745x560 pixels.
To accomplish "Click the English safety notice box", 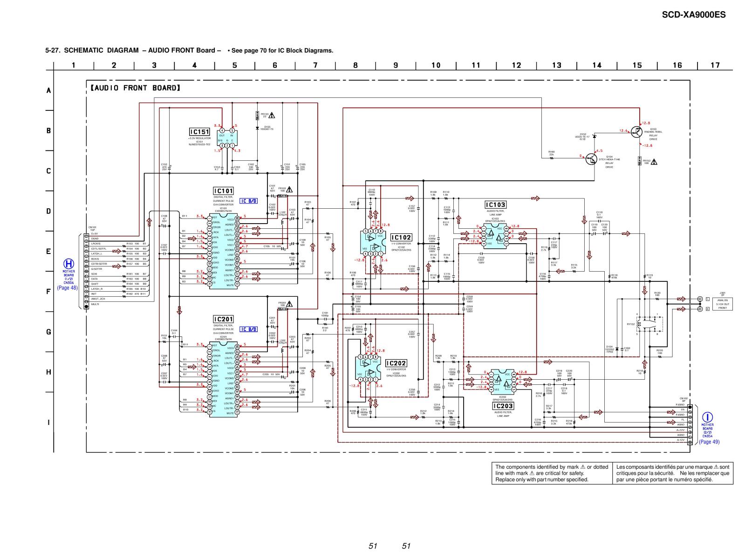I will point(552,473).
